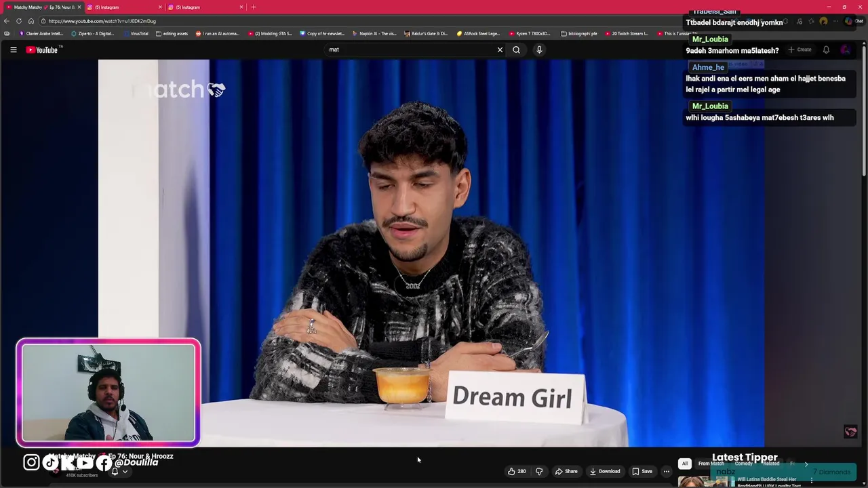Close the second Instagram tab
The height and width of the screenshot is (488, 868).
(x=241, y=7)
